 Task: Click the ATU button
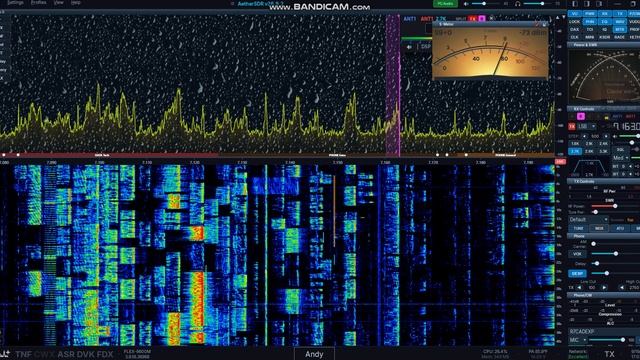pos(620,229)
